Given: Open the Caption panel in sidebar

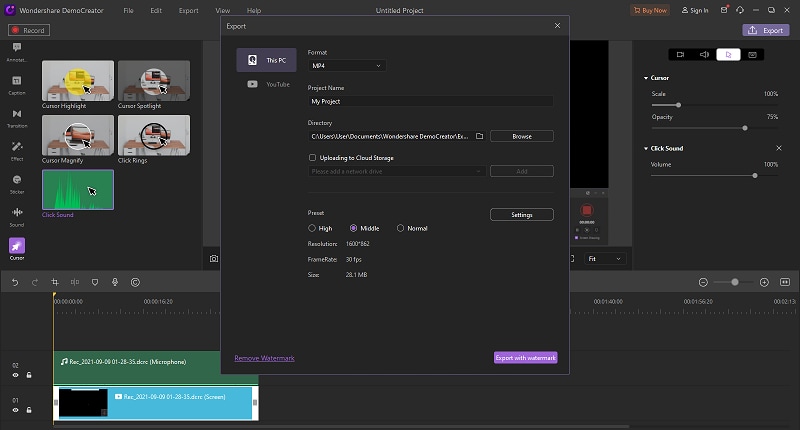Looking at the screenshot, I should [x=17, y=85].
